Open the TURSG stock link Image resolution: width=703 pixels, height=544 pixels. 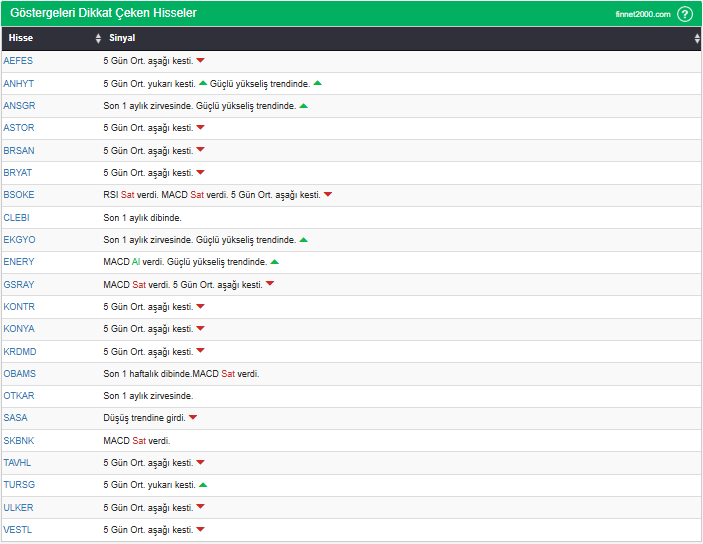(x=19, y=484)
